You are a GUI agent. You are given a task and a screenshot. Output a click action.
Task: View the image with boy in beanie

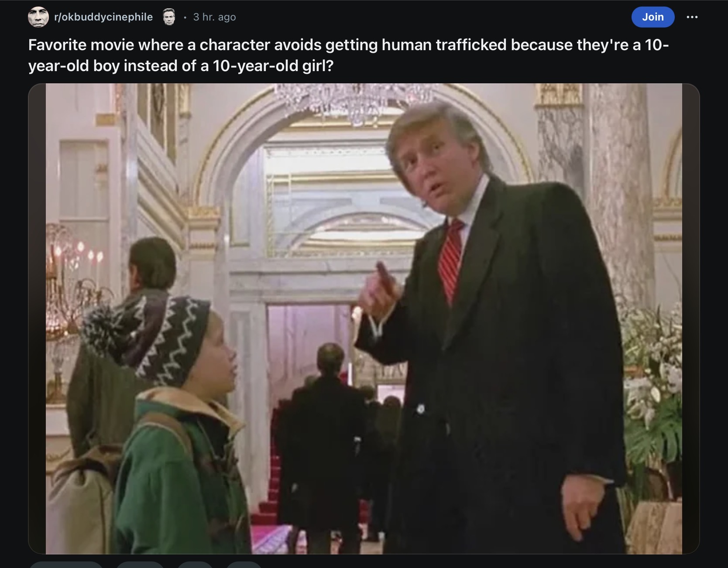click(364, 318)
